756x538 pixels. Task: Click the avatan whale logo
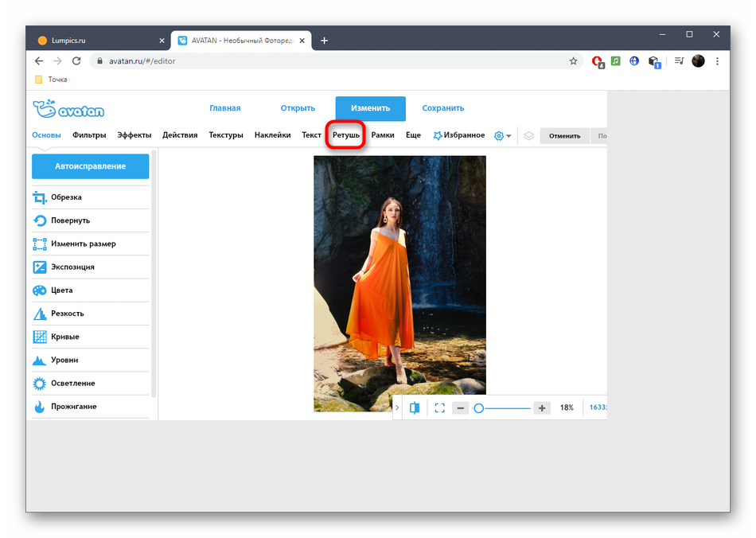[x=68, y=109]
